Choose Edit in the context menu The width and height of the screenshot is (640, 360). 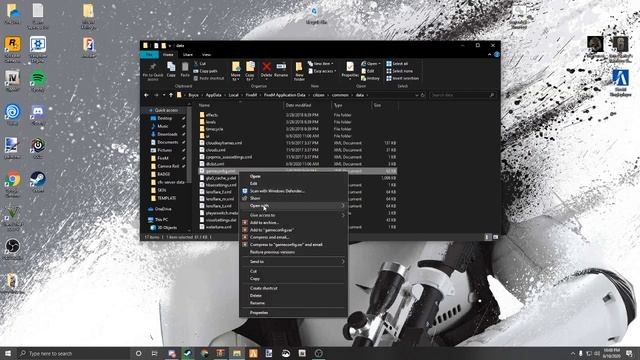(x=253, y=184)
